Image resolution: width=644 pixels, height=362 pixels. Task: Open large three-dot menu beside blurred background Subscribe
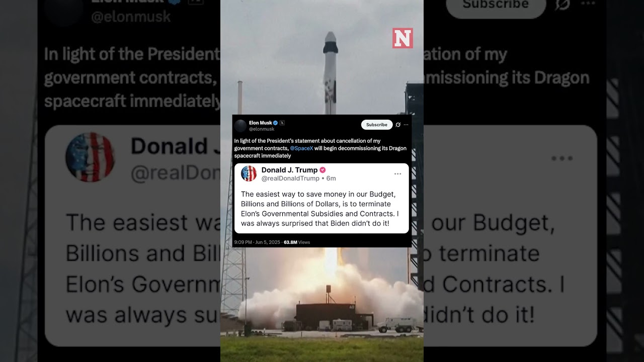pyautogui.click(x=588, y=4)
